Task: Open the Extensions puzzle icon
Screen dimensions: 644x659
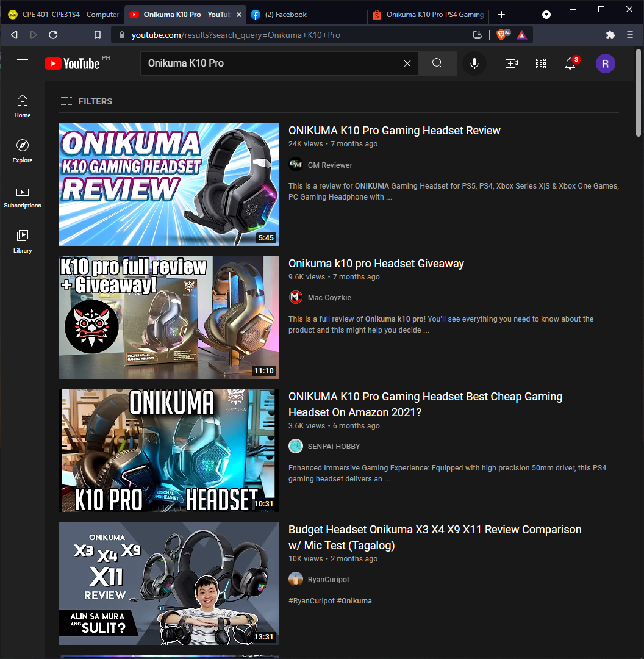Action: click(x=610, y=35)
